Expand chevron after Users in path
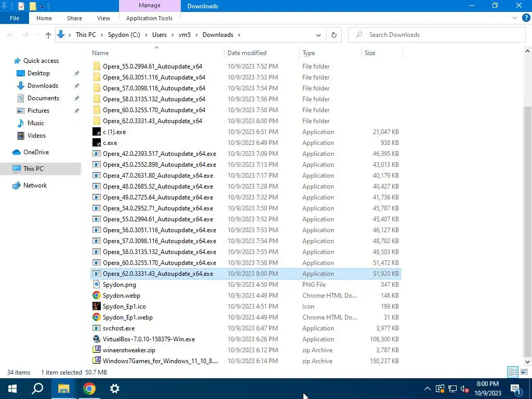This screenshot has height=399, width=532. coord(172,35)
